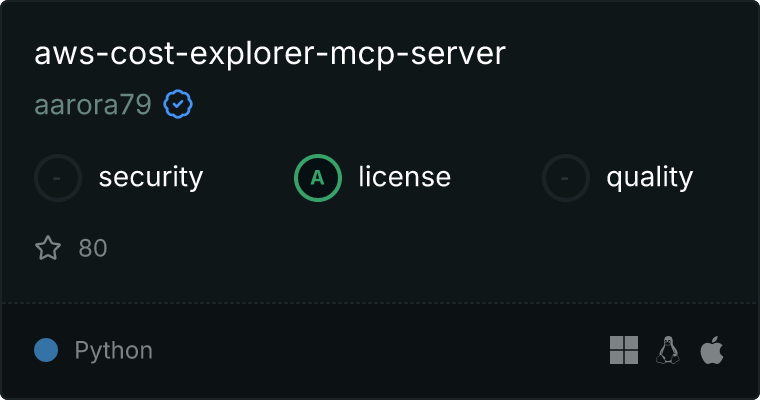Click the Windows platform icon
Image resolution: width=760 pixels, height=400 pixels.
click(x=624, y=350)
